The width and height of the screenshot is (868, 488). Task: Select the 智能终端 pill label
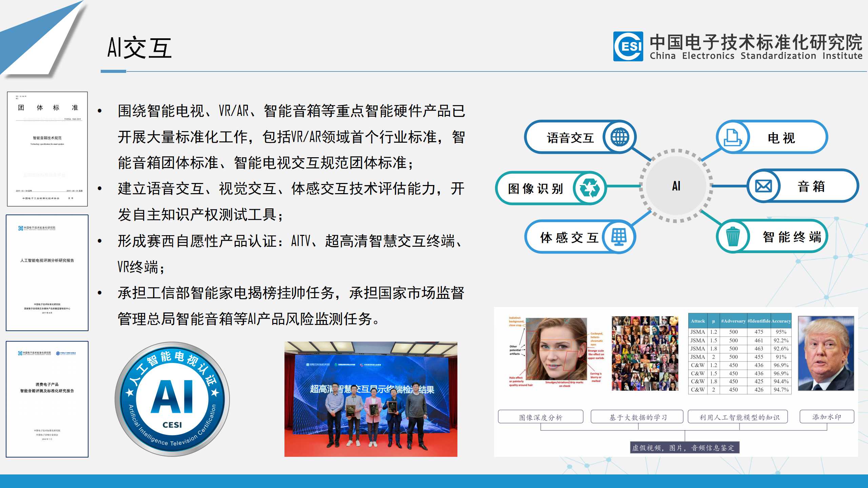(x=792, y=237)
